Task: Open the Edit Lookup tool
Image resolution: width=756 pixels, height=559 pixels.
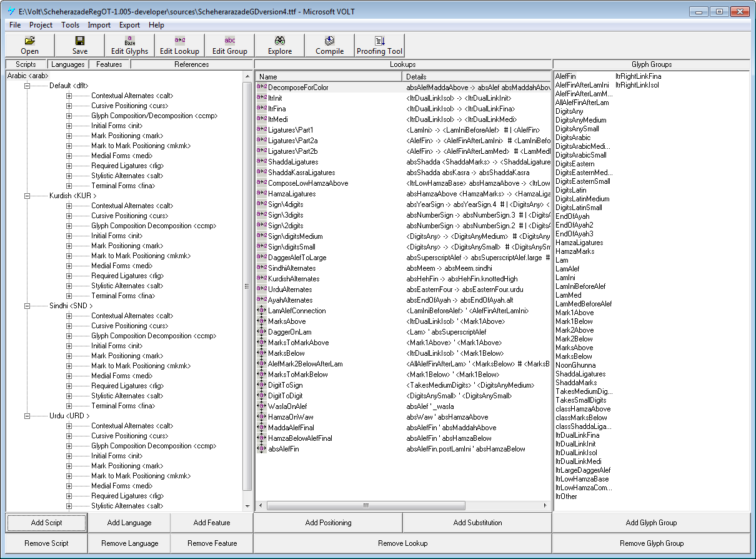Action: (x=179, y=45)
